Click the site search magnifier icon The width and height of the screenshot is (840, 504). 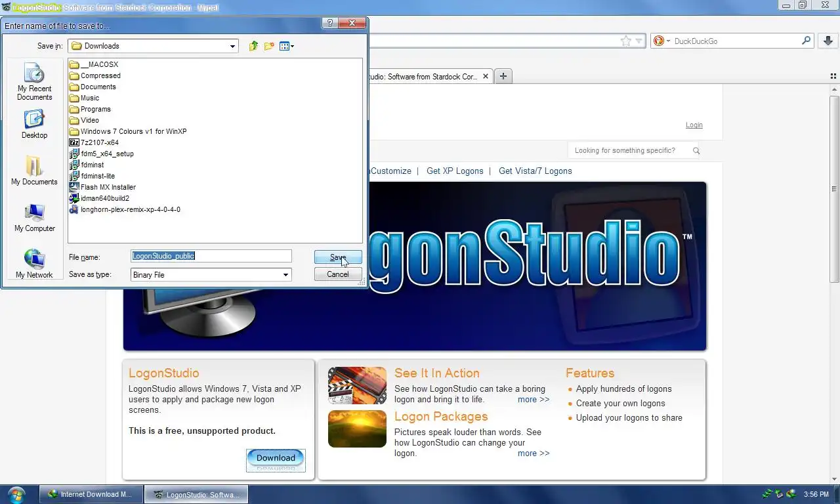click(x=696, y=150)
